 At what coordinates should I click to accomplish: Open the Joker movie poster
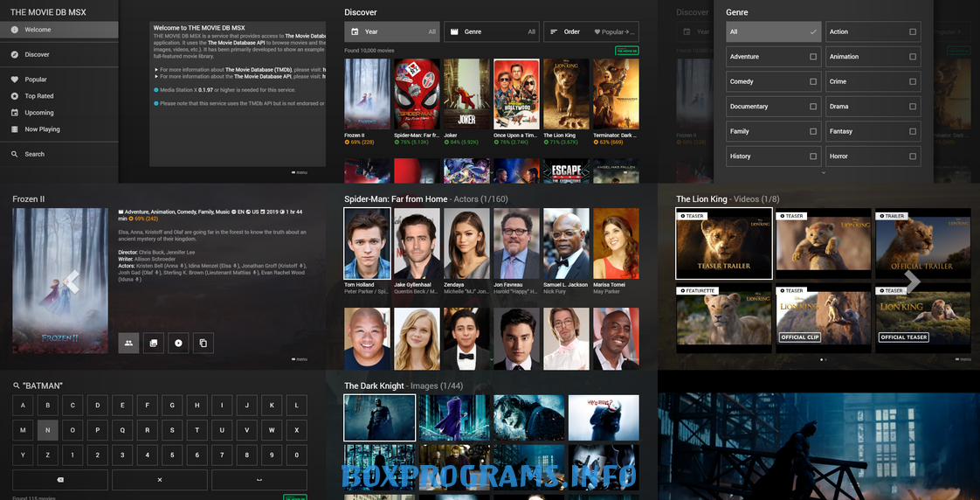(466, 94)
